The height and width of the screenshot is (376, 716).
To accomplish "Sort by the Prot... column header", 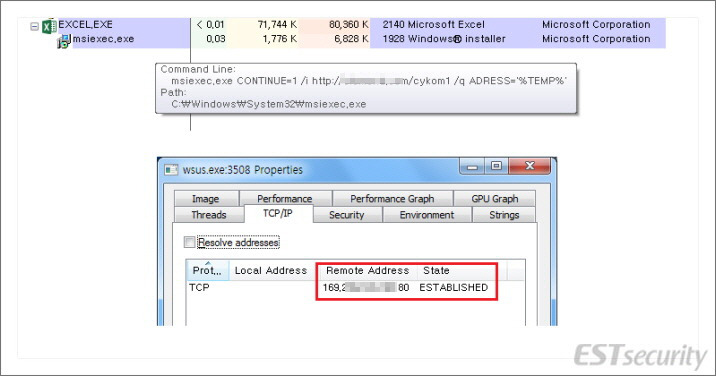I will click(207, 270).
